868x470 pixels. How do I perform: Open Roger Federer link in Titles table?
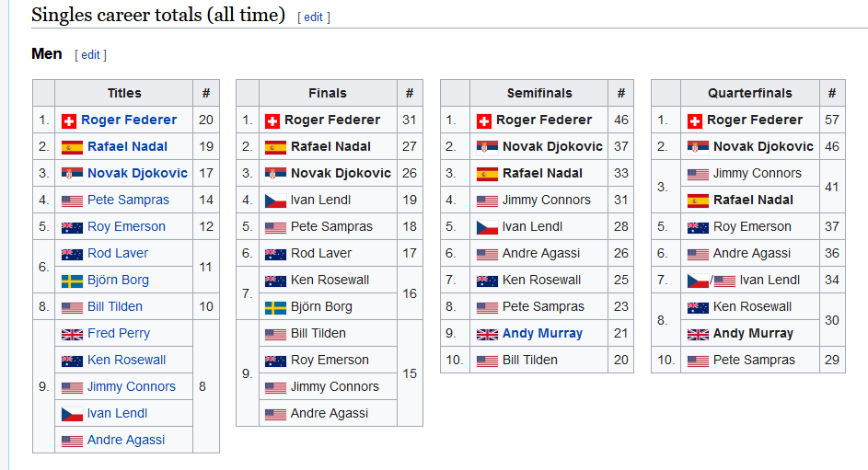pyautogui.click(x=129, y=120)
